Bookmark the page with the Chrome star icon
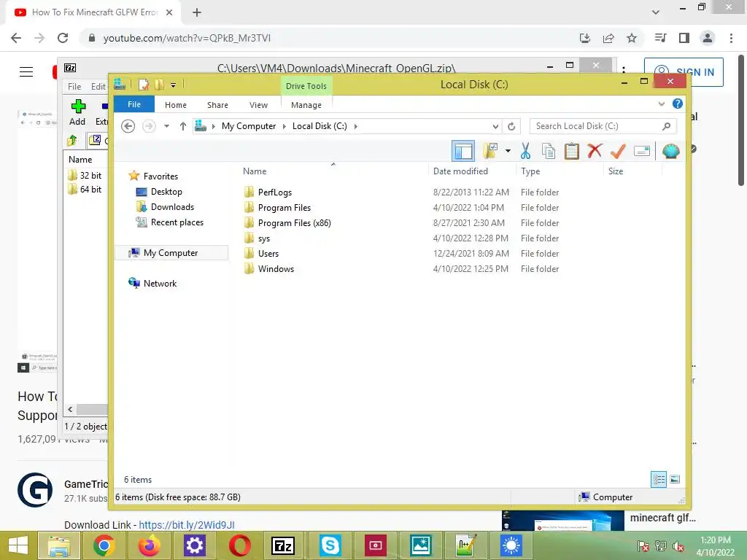 point(631,38)
